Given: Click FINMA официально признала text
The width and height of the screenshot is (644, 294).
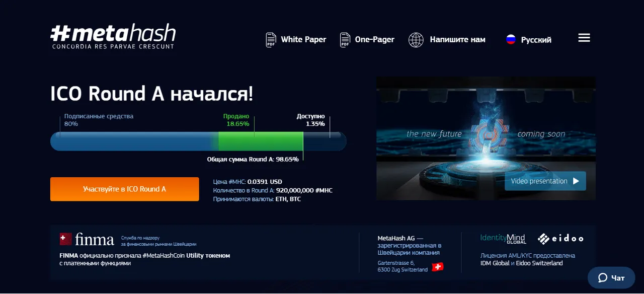Looking at the screenshot, I should (x=144, y=259).
